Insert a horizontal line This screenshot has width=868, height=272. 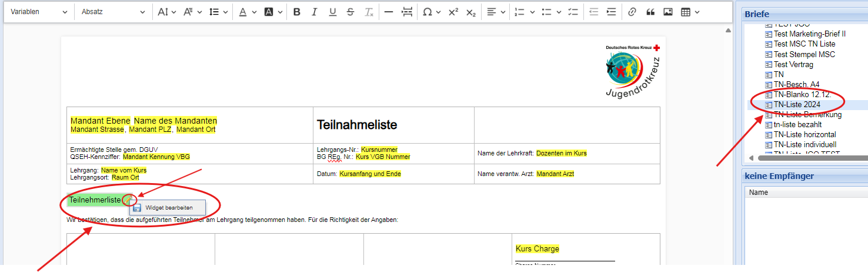click(388, 12)
